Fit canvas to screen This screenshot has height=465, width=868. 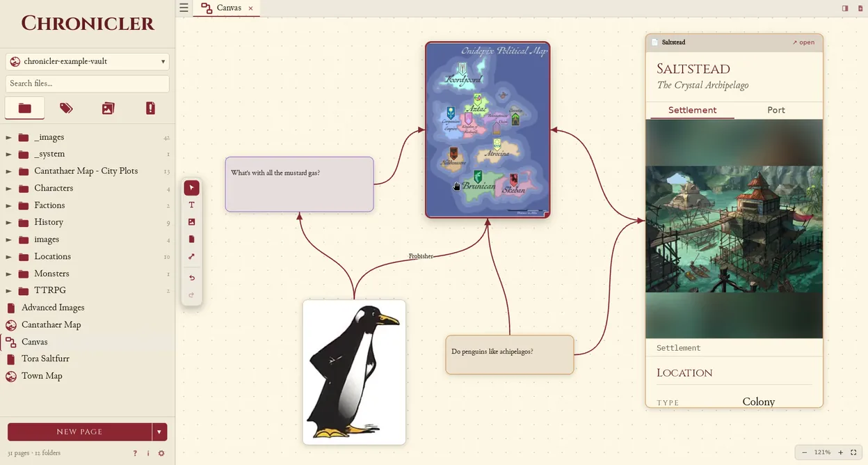pos(853,452)
